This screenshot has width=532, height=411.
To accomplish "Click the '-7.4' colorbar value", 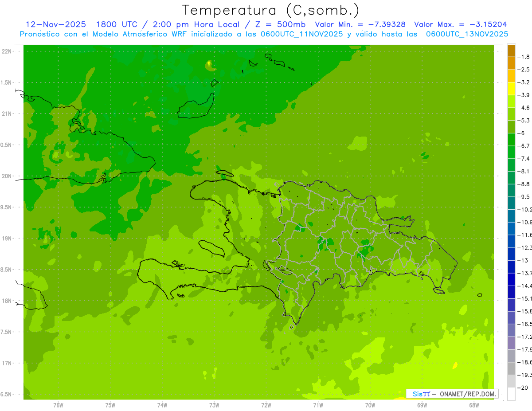I will click(524, 158).
